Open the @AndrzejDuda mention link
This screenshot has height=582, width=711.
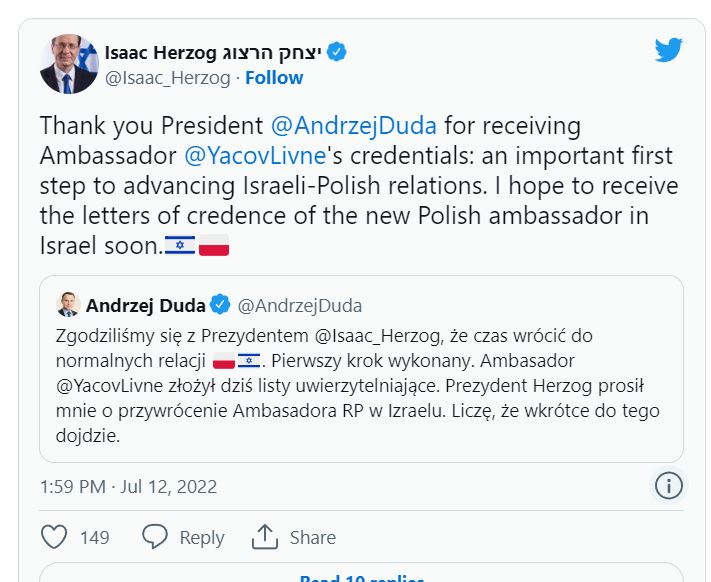tap(354, 127)
